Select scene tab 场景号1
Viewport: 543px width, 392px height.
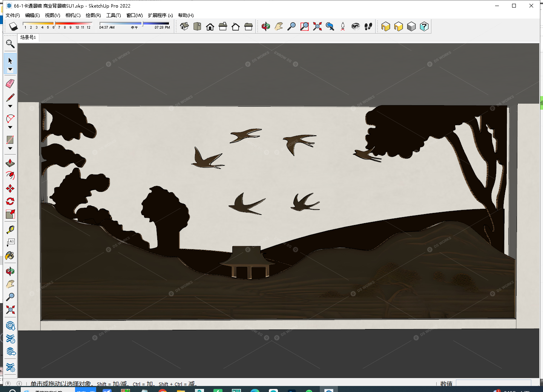[28, 37]
